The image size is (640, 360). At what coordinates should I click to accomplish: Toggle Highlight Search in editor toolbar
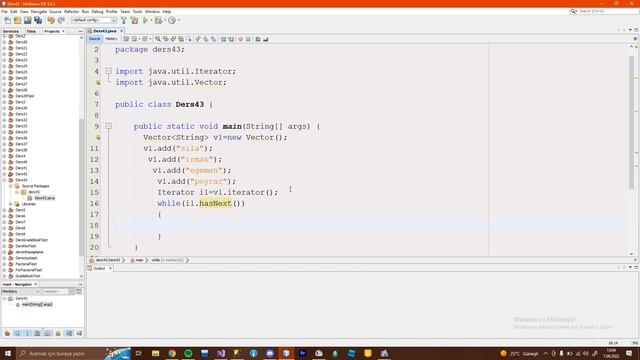coord(181,39)
